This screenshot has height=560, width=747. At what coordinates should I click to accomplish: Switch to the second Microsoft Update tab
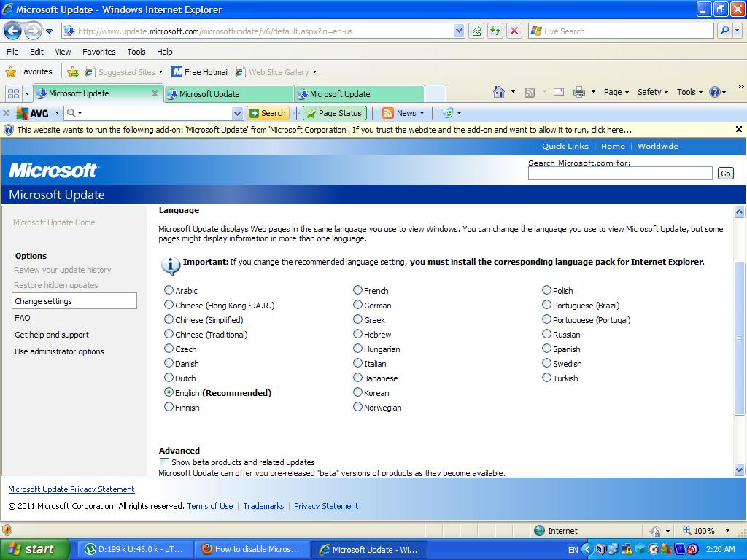(x=228, y=94)
